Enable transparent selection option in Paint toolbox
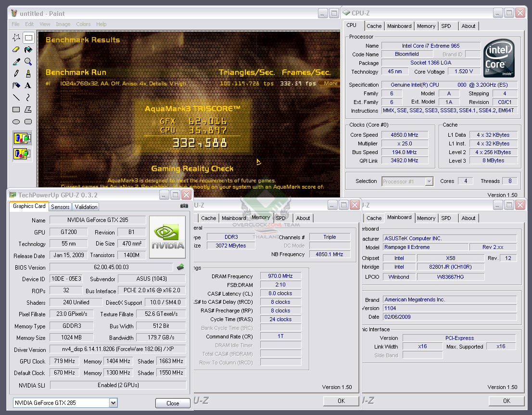This screenshot has width=532, height=415. pyautogui.click(x=23, y=154)
